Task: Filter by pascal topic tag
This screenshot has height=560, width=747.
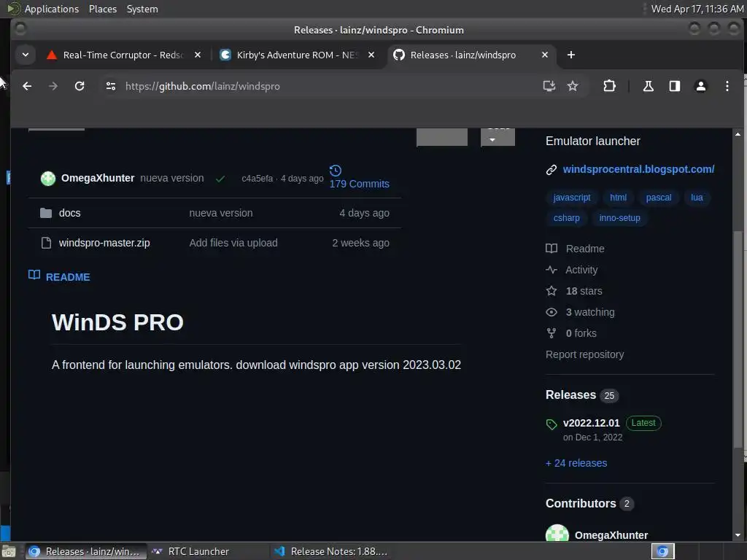Action: pyautogui.click(x=659, y=198)
